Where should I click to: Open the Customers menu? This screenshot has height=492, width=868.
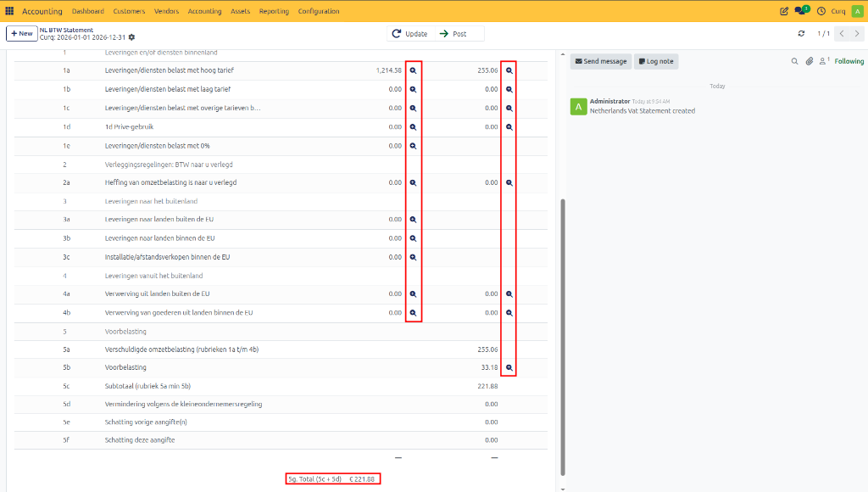click(129, 11)
